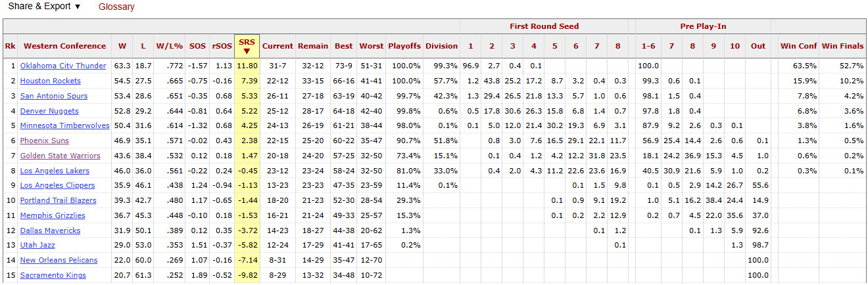This screenshot has height=285, width=868.
Task: Sort by Division column header
Action: tap(441, 46)
